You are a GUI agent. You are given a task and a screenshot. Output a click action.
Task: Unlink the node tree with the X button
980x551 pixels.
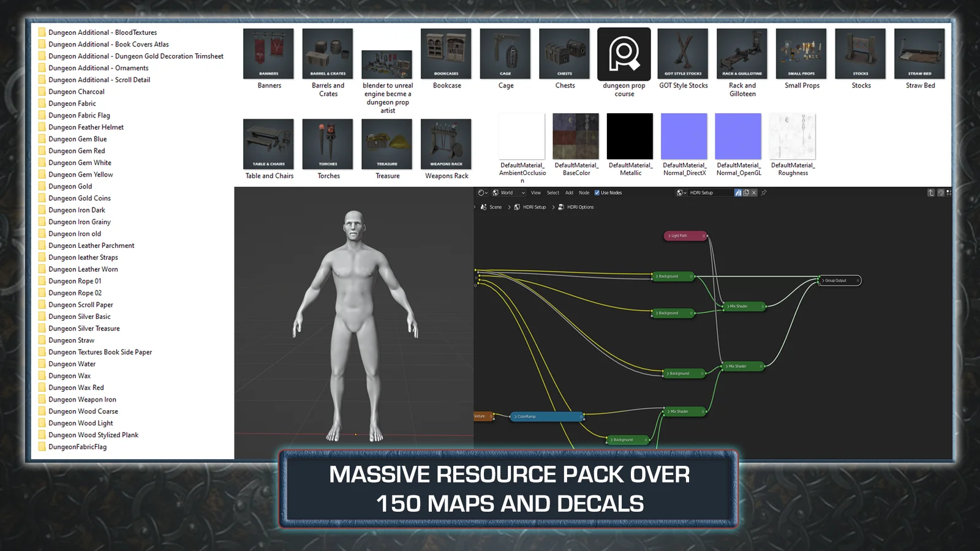[754, 193]
